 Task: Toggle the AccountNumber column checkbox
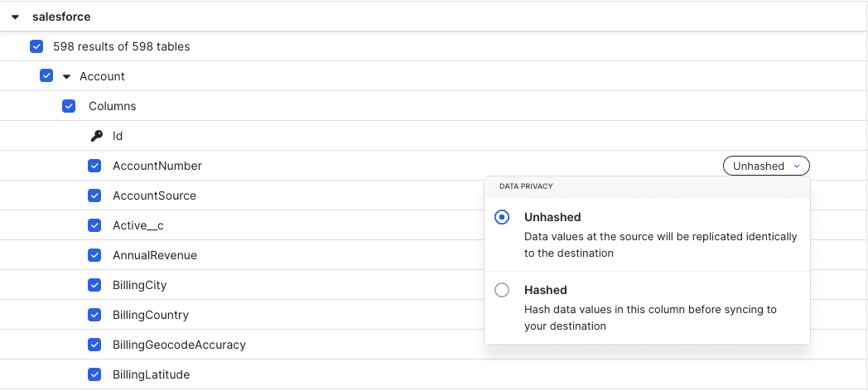point(94,166)
